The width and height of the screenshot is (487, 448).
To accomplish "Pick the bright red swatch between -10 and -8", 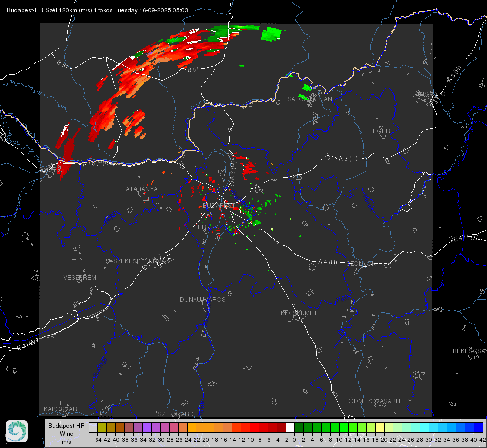I will tap(254, 427).
